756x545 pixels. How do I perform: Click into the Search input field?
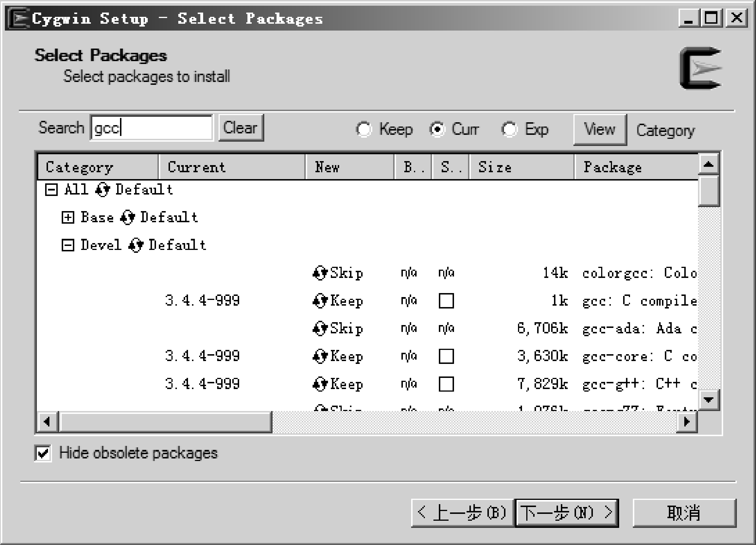[x=151, y=128]
